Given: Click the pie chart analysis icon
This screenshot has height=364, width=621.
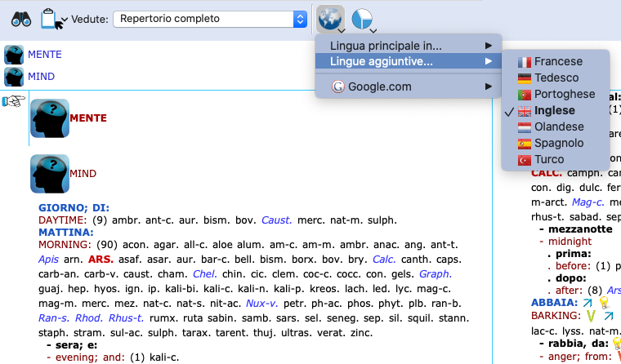Looking at the screenshot, I should point(363,19).
